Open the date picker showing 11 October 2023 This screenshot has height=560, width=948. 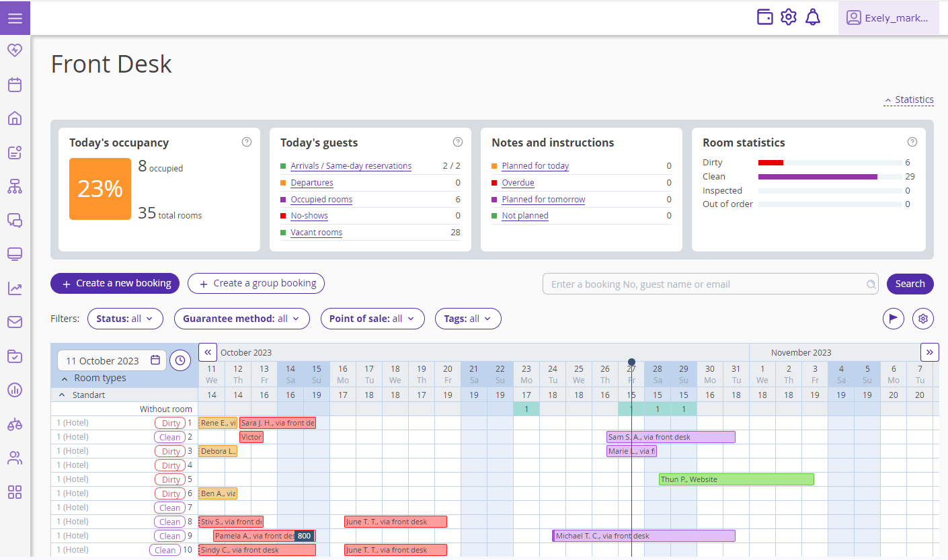tap(112, 360)
